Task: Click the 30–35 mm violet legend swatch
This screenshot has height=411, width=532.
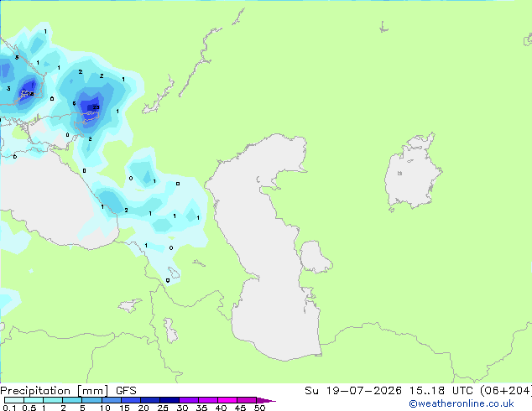Action: (x=189, y=400)
